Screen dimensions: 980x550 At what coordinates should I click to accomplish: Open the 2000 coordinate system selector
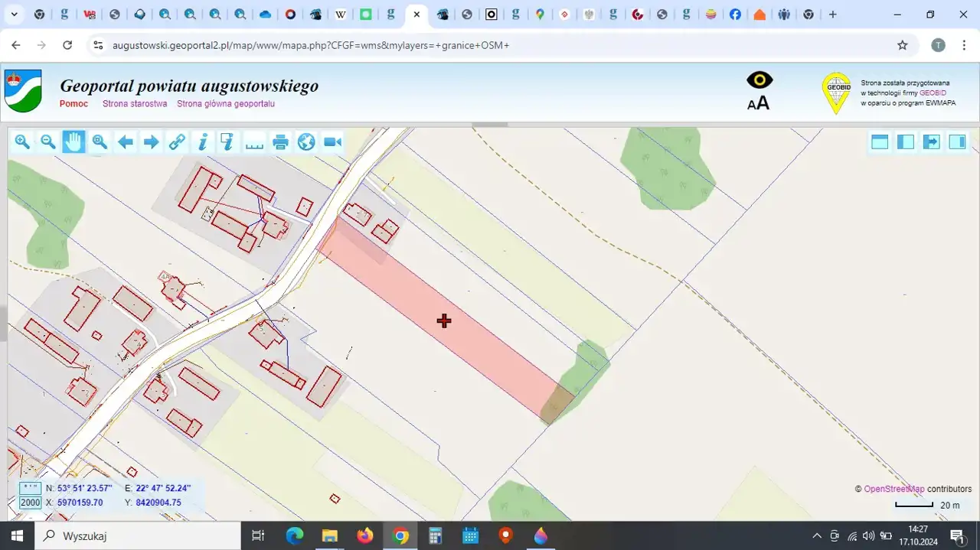[x=31, y=503]
